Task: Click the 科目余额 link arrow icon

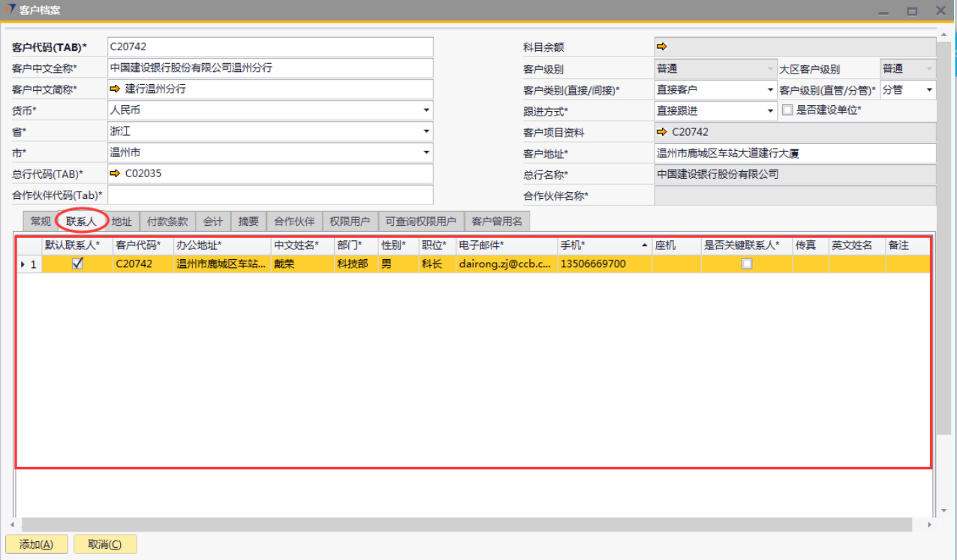Action: (x=661, y=47)
